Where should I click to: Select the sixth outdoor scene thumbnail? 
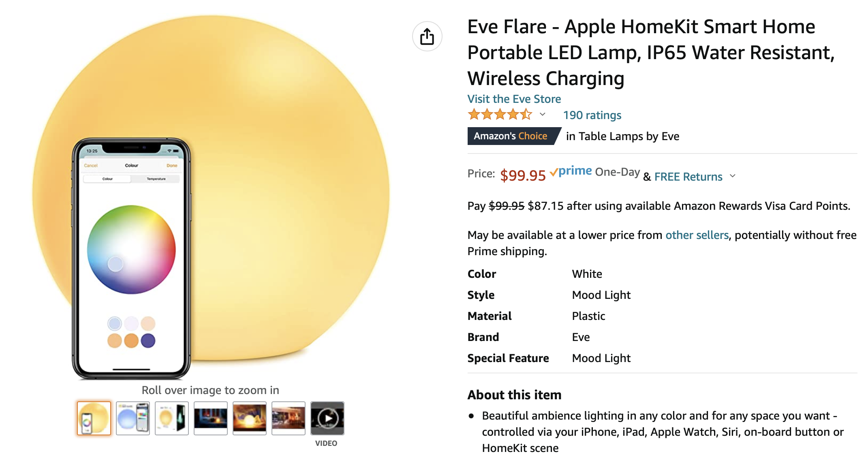(x=289, y=418)
